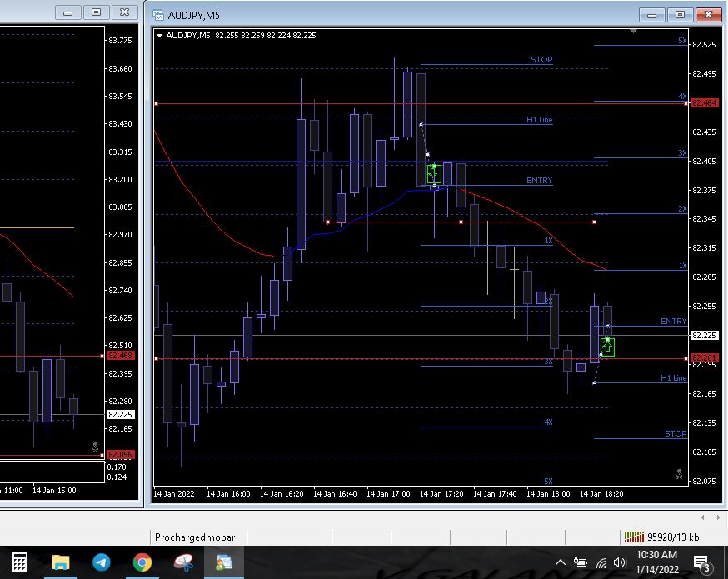Image resolution: width=728 pixels, height=579 pixels.
Task: Click the chart shift marker triangle at top
Action: coord(633,31)
